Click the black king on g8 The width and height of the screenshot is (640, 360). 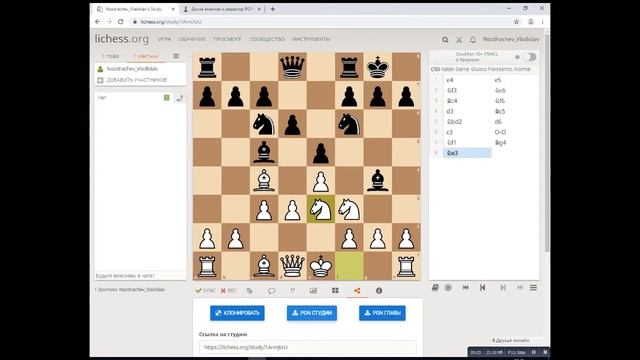(x=378, y=67)
